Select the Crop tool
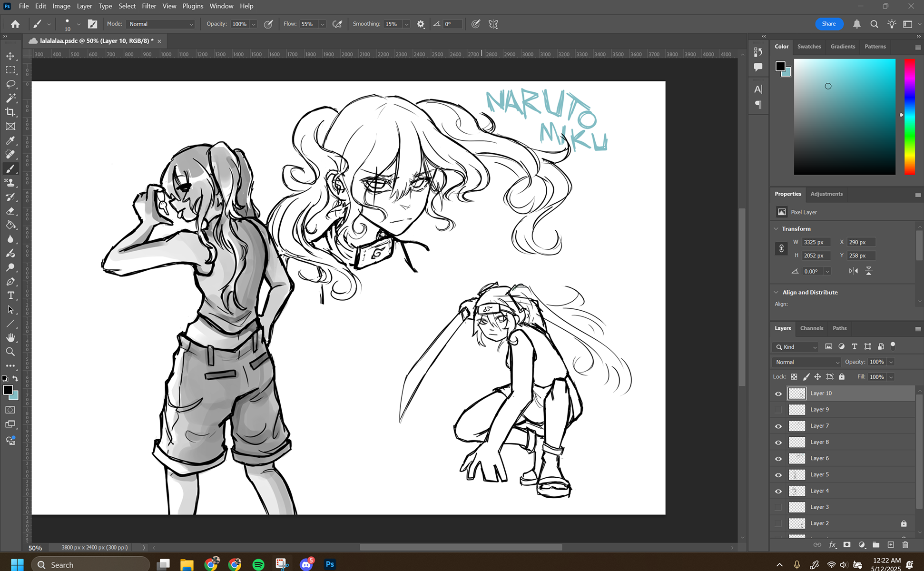Image resolution: width=924 pixels, height=571 pixels. (x=10, y=112)
